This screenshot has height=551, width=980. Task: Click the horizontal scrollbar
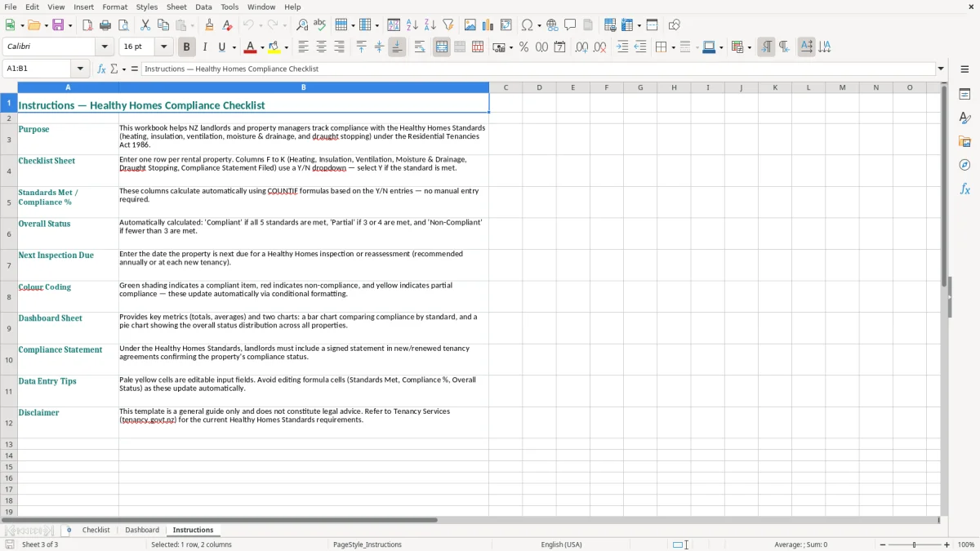point(470,520)
